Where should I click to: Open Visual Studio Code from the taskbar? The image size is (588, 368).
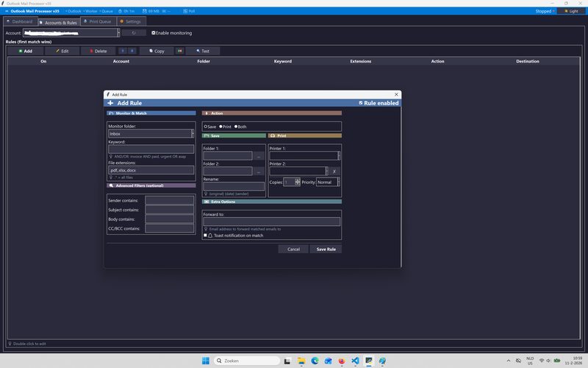pos(355,361)
